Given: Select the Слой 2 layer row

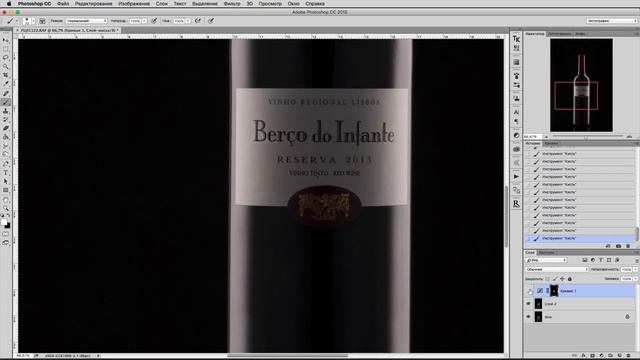Looking at the screenshot, I should (580, 304).
